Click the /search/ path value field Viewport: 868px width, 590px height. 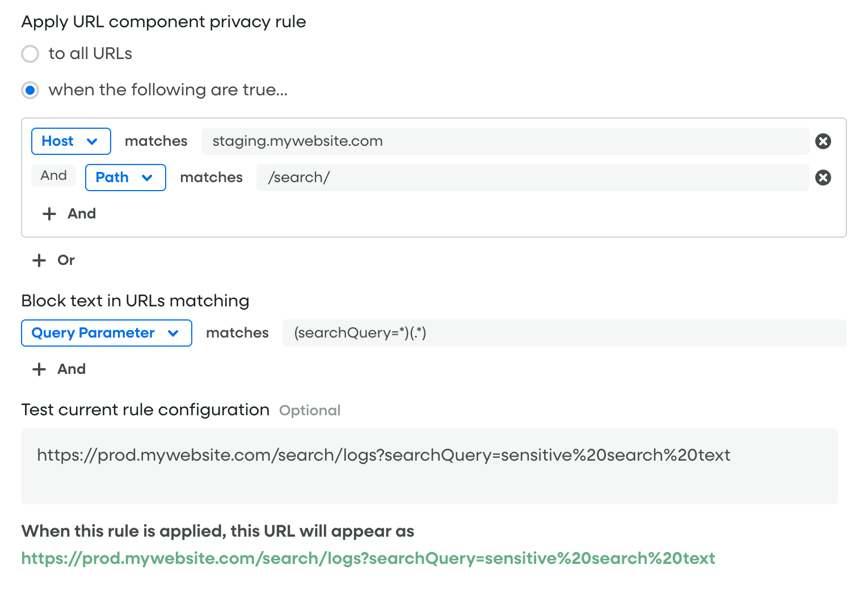(x=532, y=178)
